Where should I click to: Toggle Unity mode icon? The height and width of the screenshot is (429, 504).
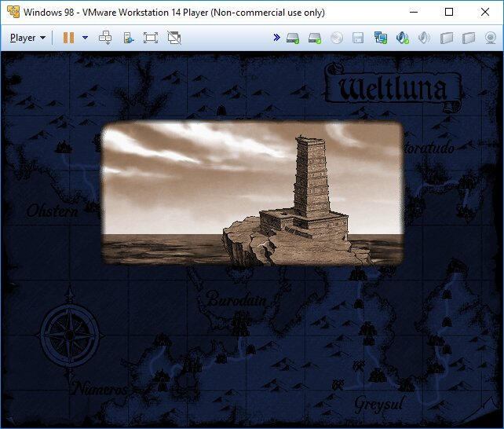click(173, 38)
